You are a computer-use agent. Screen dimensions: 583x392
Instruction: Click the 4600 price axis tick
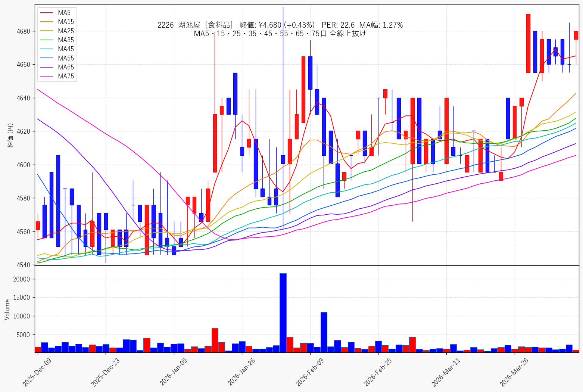24,165
